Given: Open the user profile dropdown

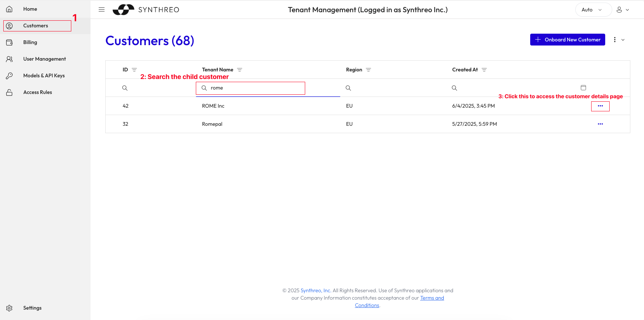Looking at the screenshot, I should coord(623,10).
